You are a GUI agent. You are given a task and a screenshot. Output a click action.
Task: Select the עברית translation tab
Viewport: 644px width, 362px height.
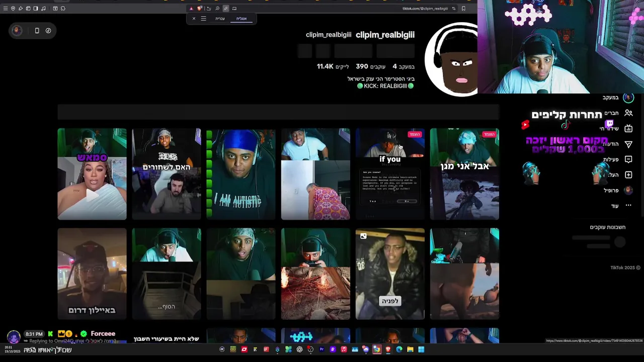click(220, 19)
